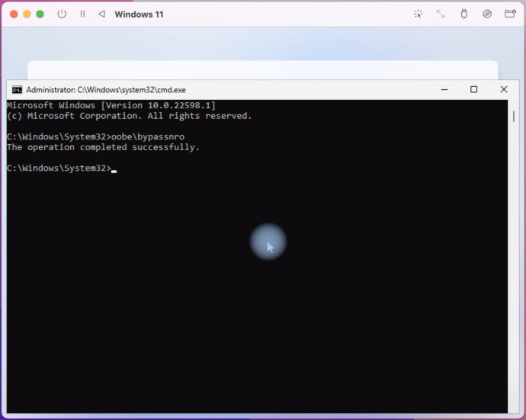Click the back triangle icon in toolbar

click(x=101, y=14)
